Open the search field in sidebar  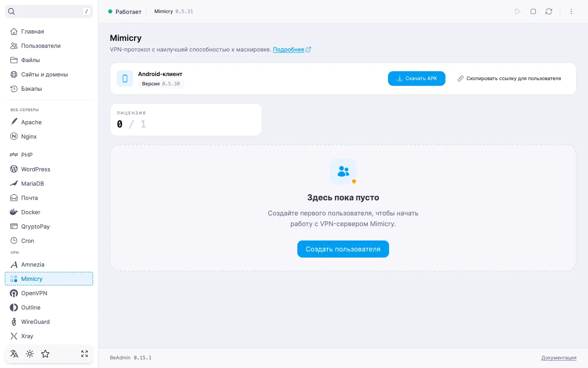pyautogui.click(x=49, y=11)
